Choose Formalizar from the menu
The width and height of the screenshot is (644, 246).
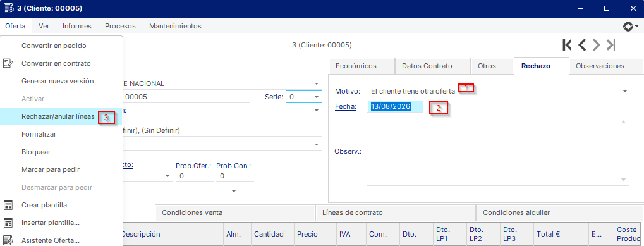pyautogui.click(x=61, y=134)
